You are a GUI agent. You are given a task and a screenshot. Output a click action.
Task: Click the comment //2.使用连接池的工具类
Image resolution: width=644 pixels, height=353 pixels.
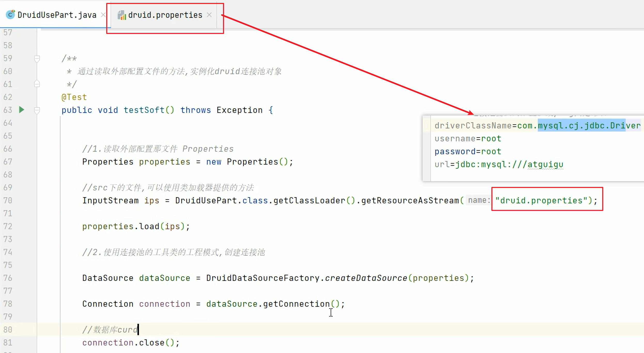pyautogui.click(x=174, y=252)
